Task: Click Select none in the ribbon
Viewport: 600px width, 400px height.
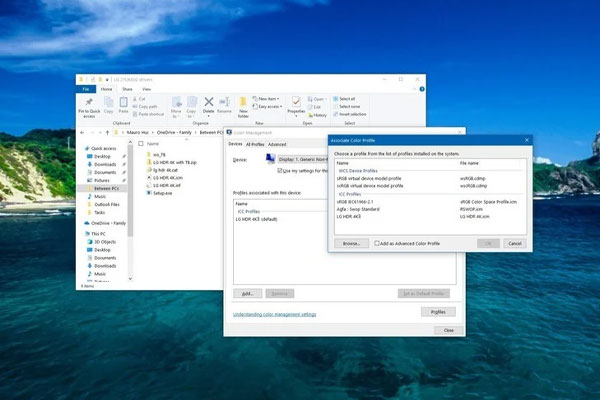Action: (x=346, y=106)
